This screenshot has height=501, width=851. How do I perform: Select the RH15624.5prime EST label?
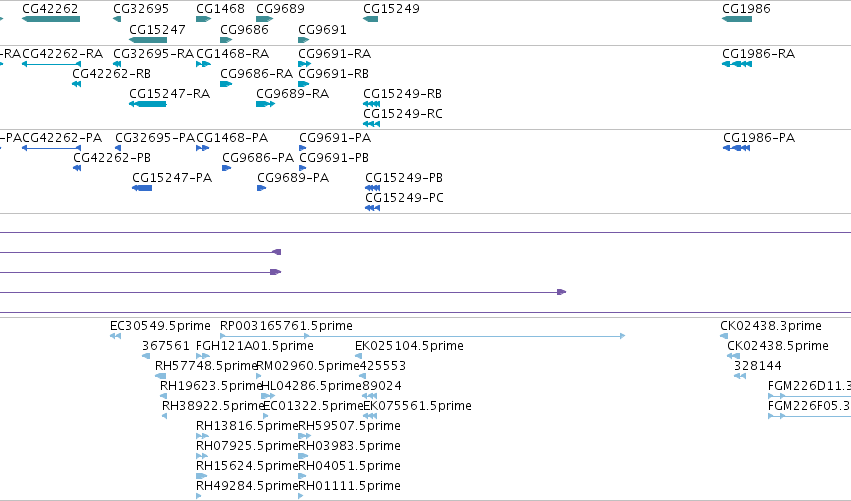tap(247, 466)
